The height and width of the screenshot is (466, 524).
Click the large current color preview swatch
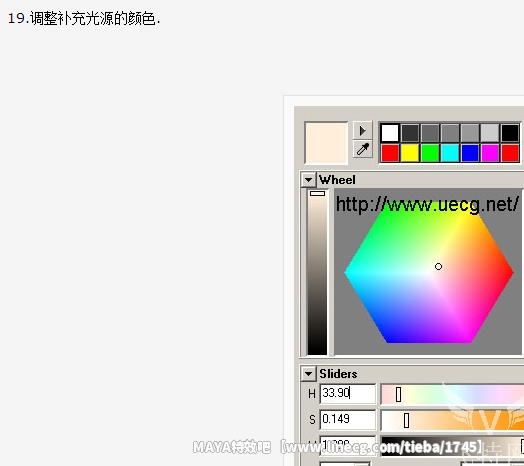(326, 143)
